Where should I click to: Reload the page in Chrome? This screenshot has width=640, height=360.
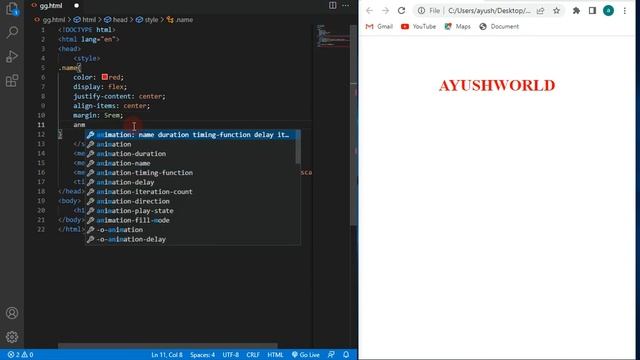point(401,11)
